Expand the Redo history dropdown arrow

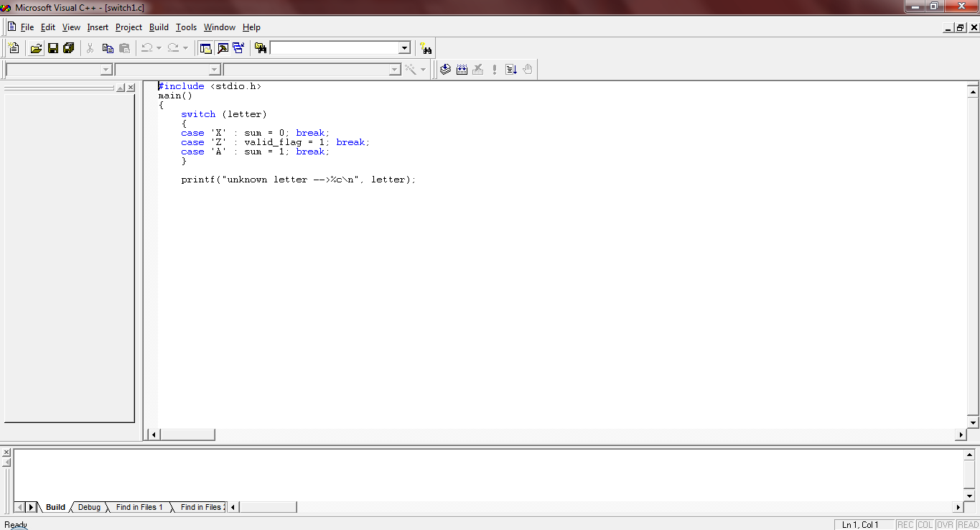click(185, 48)
